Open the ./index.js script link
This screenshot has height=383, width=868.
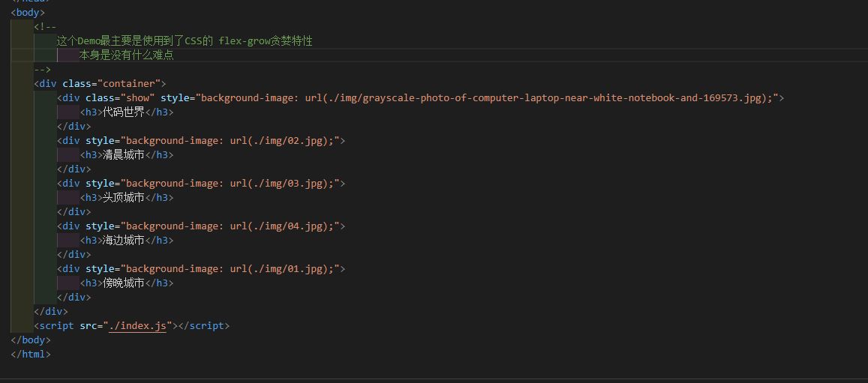pos(138,325)
